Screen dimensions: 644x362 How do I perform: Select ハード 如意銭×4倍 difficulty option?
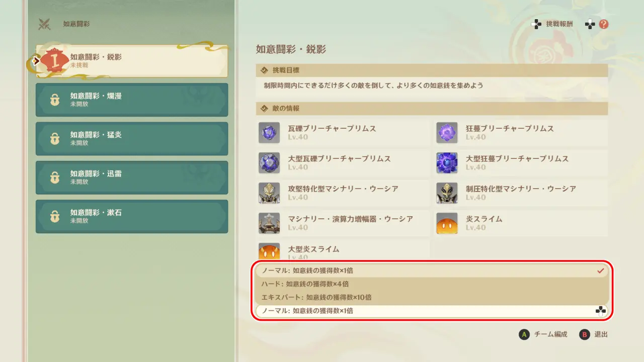432,284
